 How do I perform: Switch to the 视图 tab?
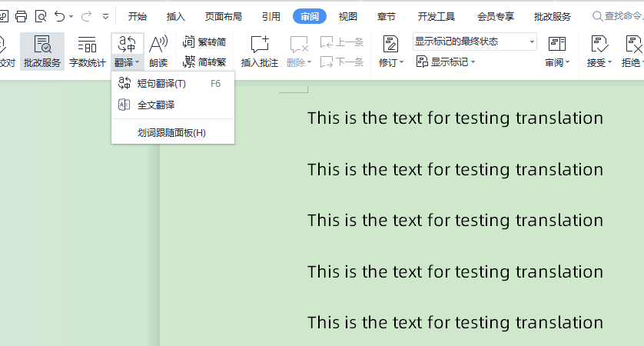[348, 16]
